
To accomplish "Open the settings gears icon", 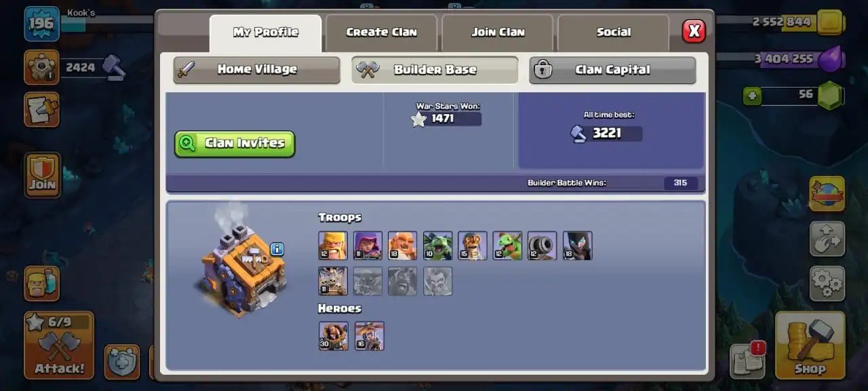I will point(827,283).
